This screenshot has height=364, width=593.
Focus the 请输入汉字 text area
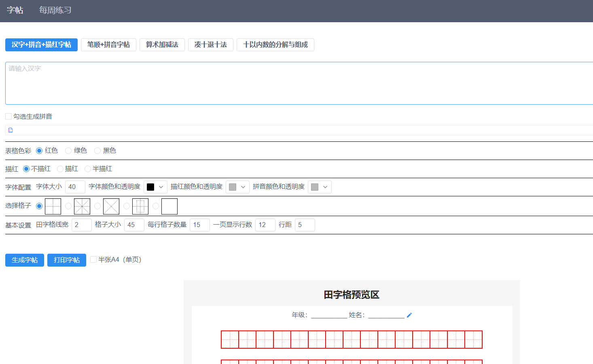coord(299,83)
